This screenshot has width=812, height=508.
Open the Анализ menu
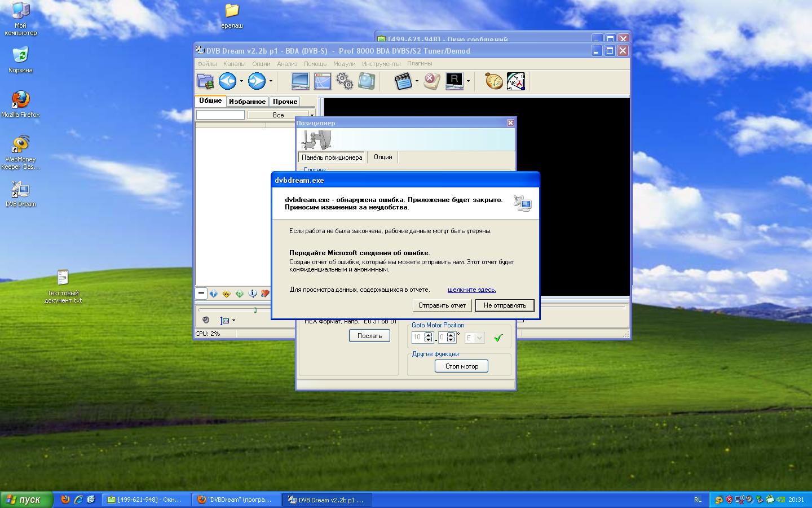click(x=287, y=64)
